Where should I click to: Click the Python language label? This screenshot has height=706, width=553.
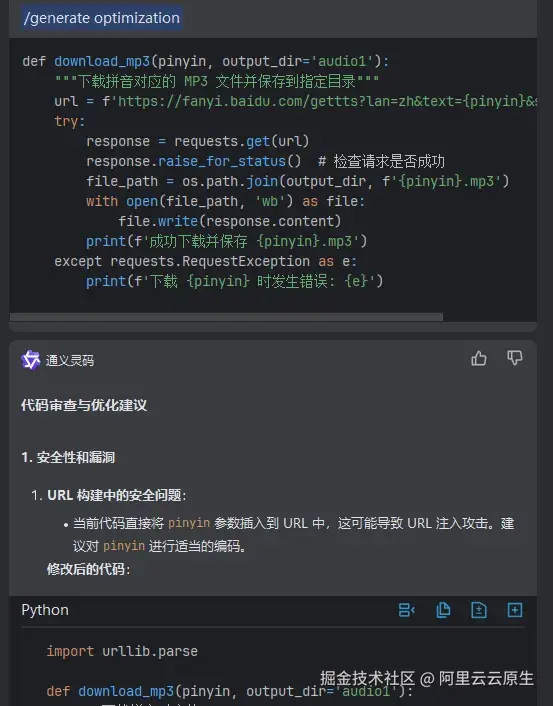45,610
